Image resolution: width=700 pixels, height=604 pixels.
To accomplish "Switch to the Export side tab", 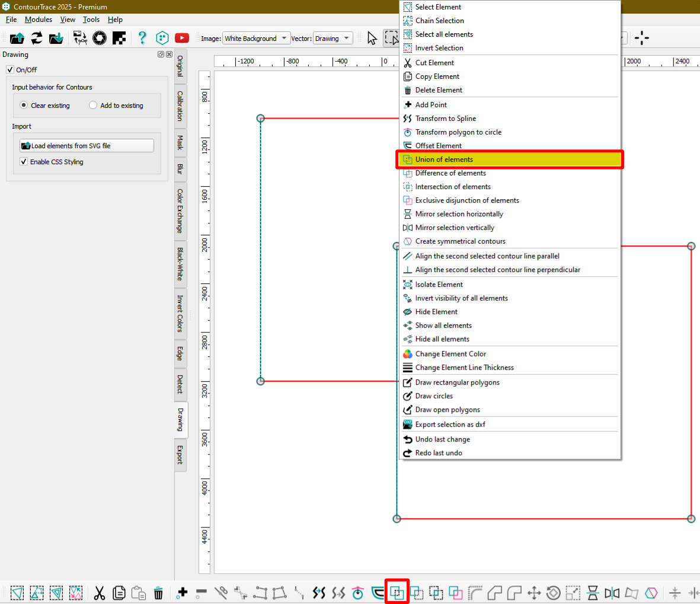I will [x=180, y=455].
